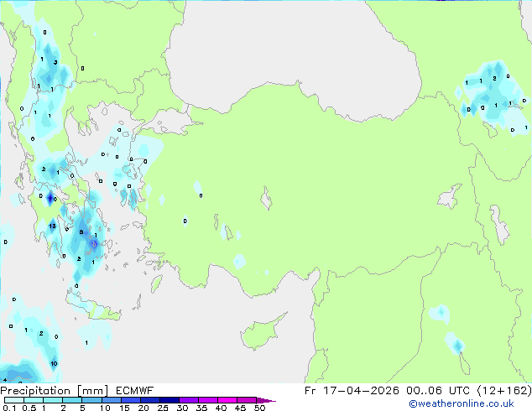The image size is (532, 411).
Task: Click the Black Sea area on map
Action: tap(292, 58)
